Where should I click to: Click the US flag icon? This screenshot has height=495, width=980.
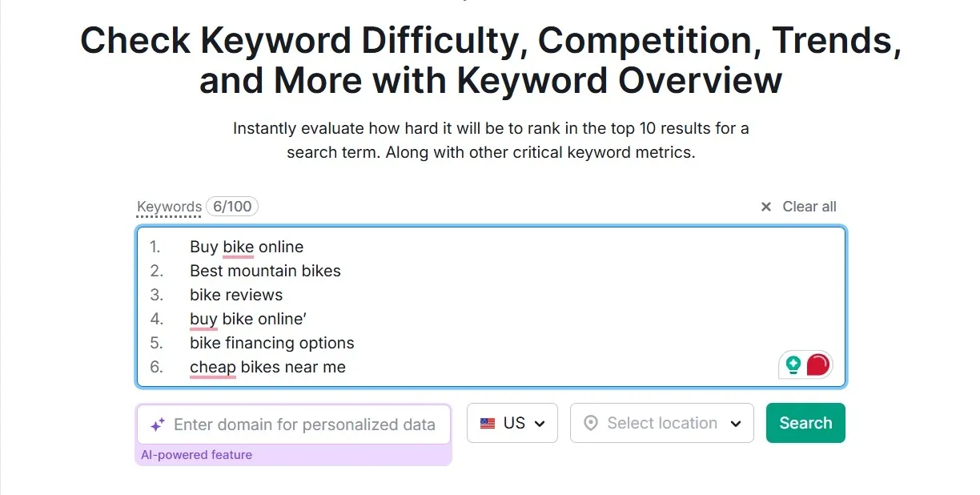coord(488,424)
